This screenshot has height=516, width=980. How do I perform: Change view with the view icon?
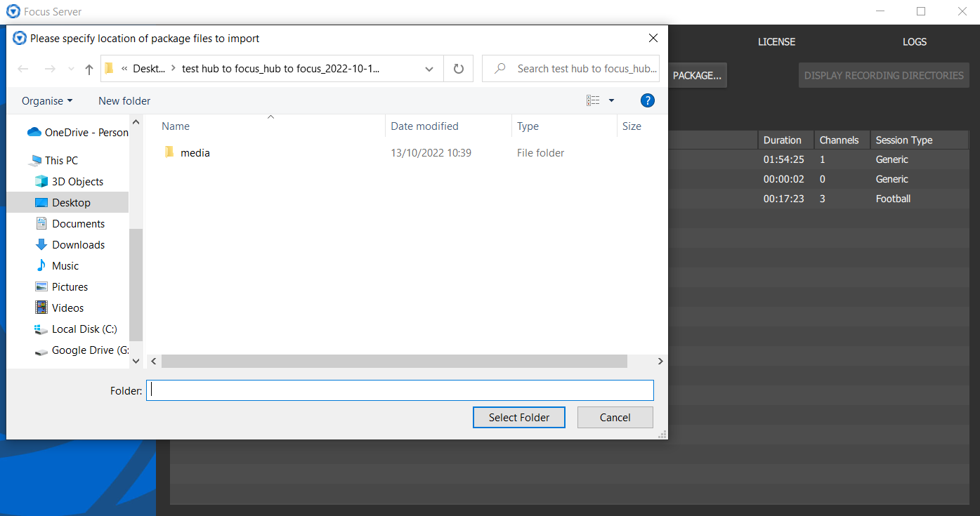[x=593, y=101]
